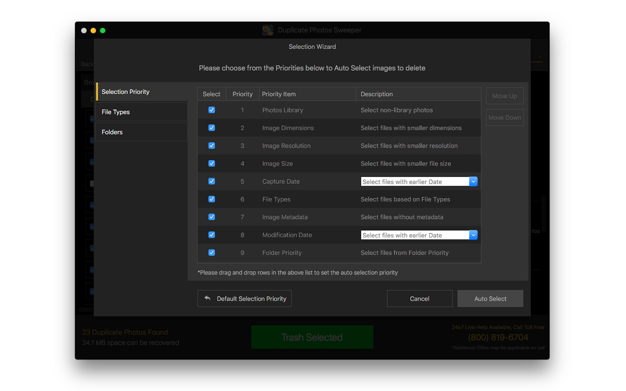Disable the Image Resolution checkbox
This screenshot has height=391, width=626.
212,145
